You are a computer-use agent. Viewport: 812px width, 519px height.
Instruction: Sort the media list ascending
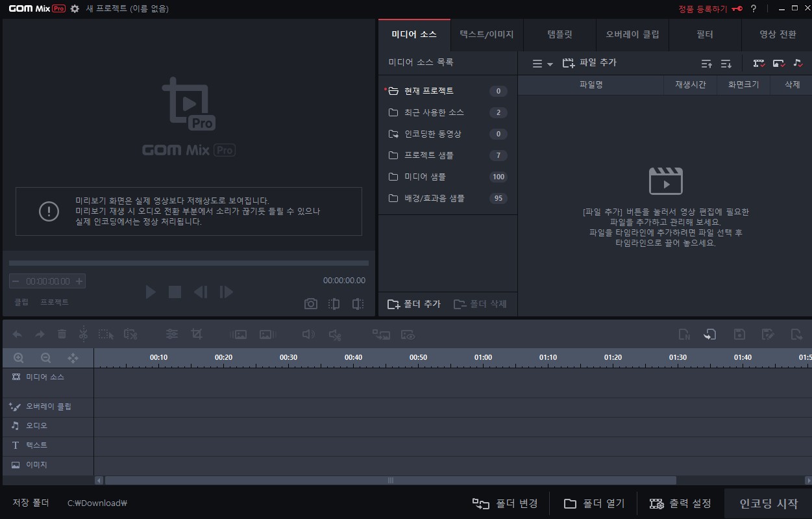[707, 64]
